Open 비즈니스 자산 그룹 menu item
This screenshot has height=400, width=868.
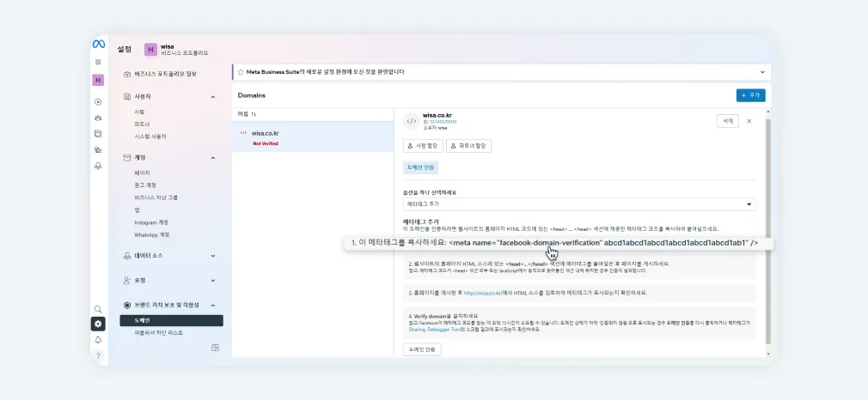point(156,197)
